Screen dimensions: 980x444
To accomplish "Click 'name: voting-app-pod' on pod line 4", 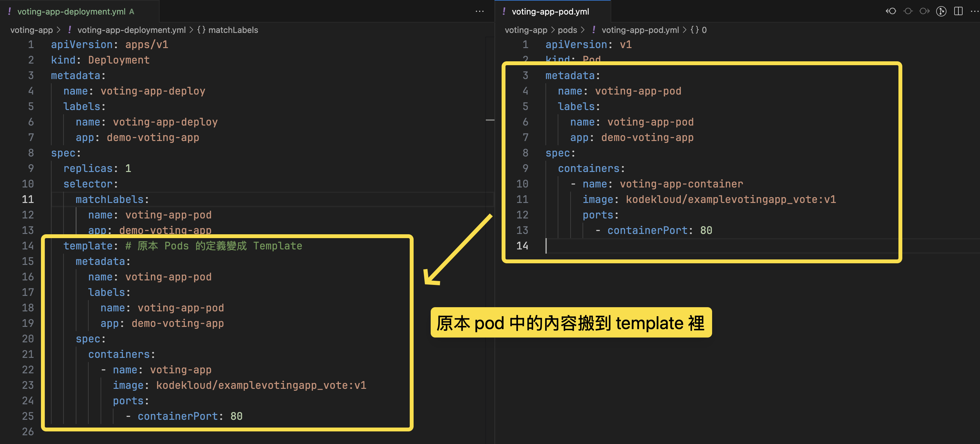I will tap(620, 91).
